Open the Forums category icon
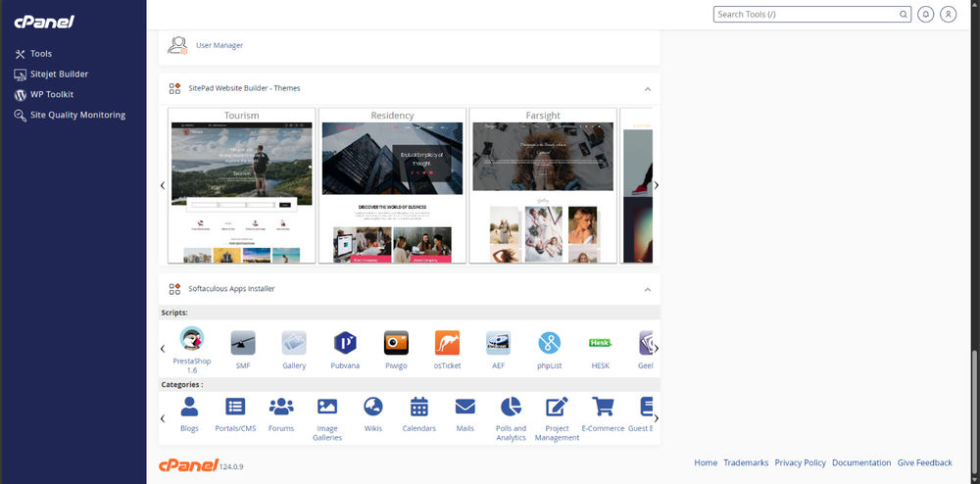 point(281,407)
